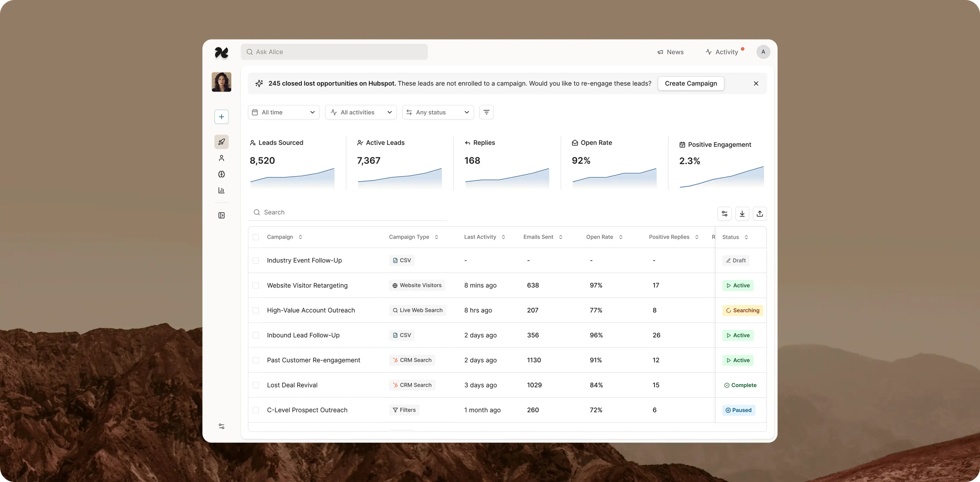The width and height of the screenshot is (980, 482).
Task: Open the settings sliders icon at sidebar bottom
Action: click(x=221, y=426)
